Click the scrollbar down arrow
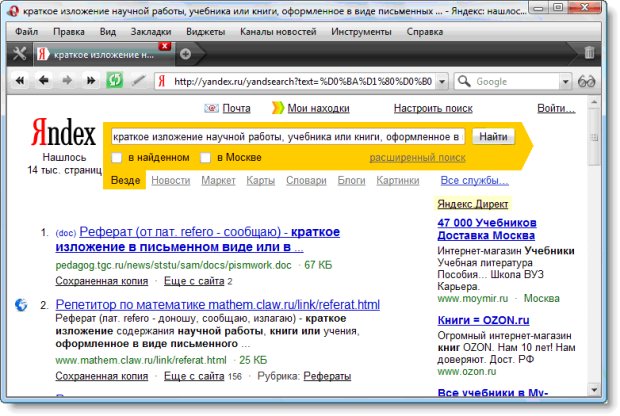 (594, 390)
